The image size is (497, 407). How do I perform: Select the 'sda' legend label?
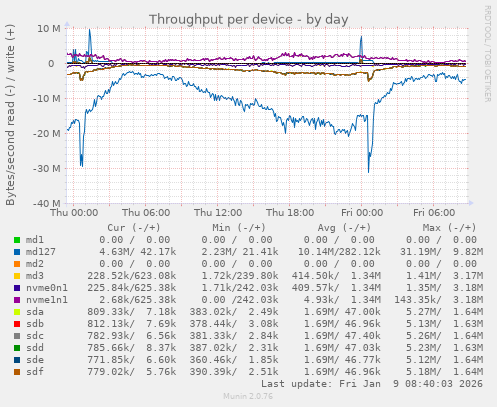pos(35,312)
